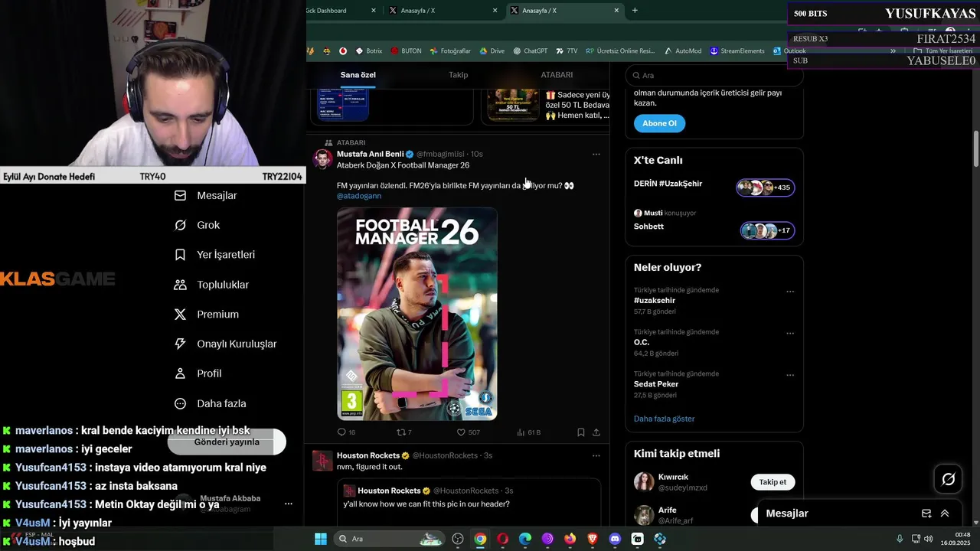Open the O.C. trending topic
Viewport: 980px width, 551px height.
pyautogui.click(x=642, y=343)
